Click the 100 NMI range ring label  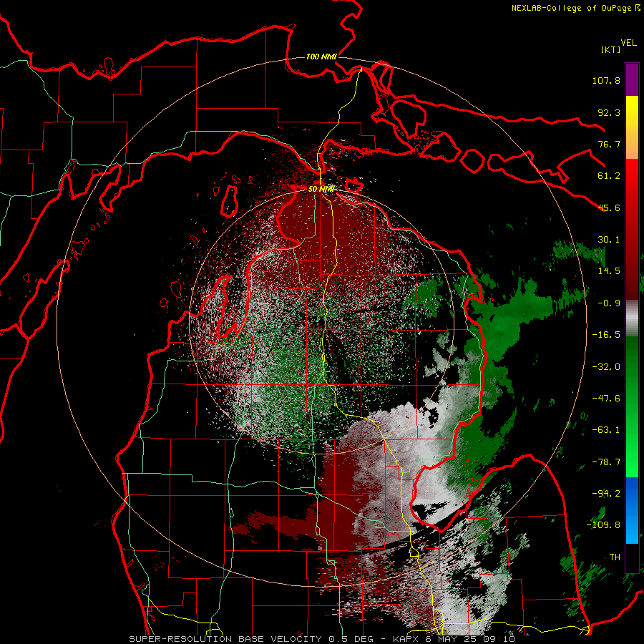coord(321,57)
